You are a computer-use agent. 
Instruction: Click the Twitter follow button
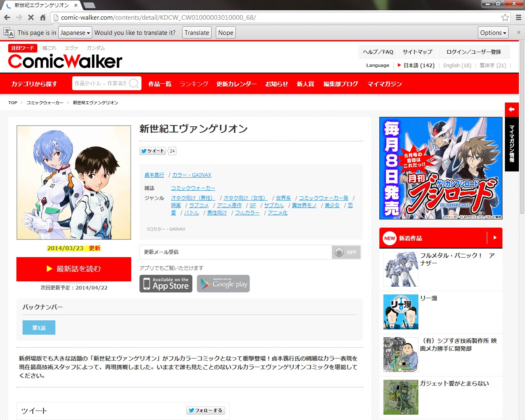[205, 410]
